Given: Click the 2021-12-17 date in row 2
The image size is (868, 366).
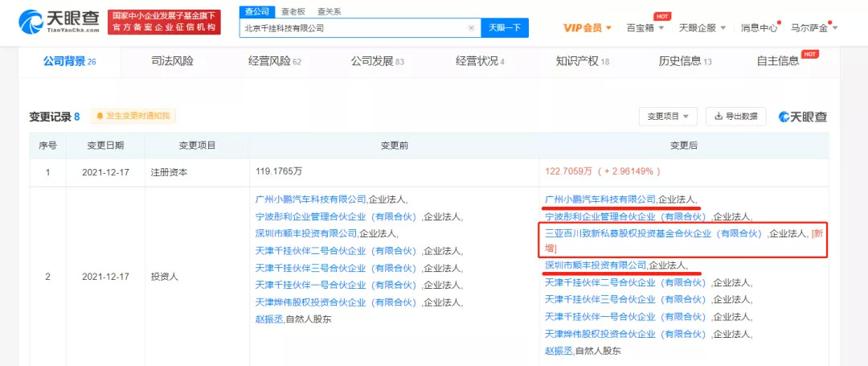Looking at the screenshot, I should click(x=105, y=276).
